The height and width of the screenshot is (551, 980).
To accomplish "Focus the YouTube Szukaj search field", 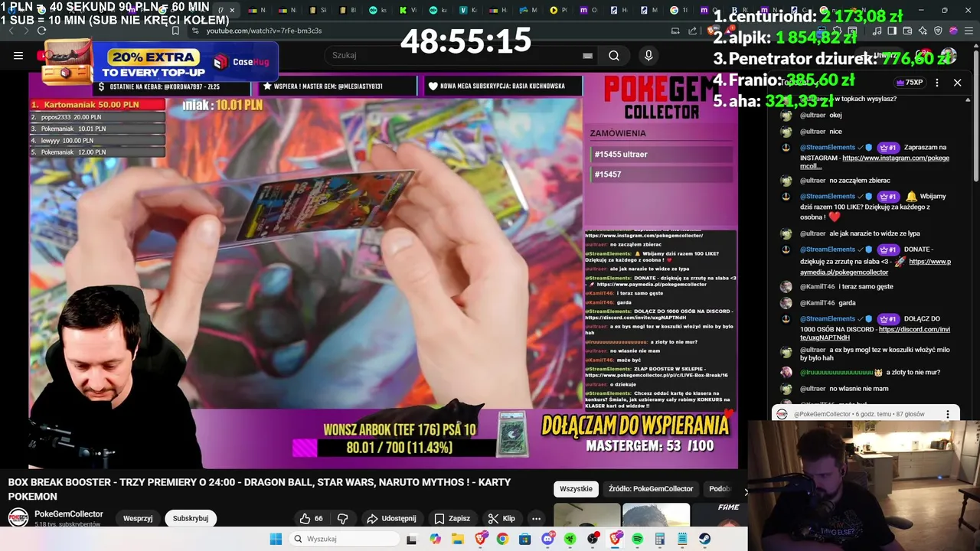I will click(x=456, y=55).
